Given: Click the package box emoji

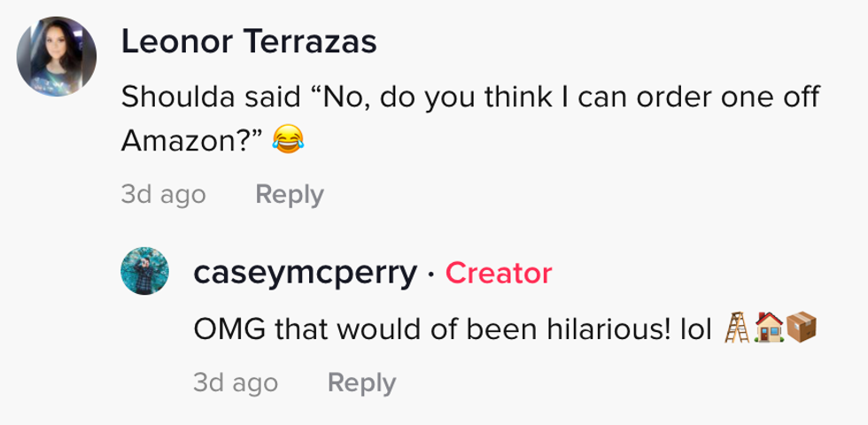Looking at the screenshot, I should [x=800, y=328].
